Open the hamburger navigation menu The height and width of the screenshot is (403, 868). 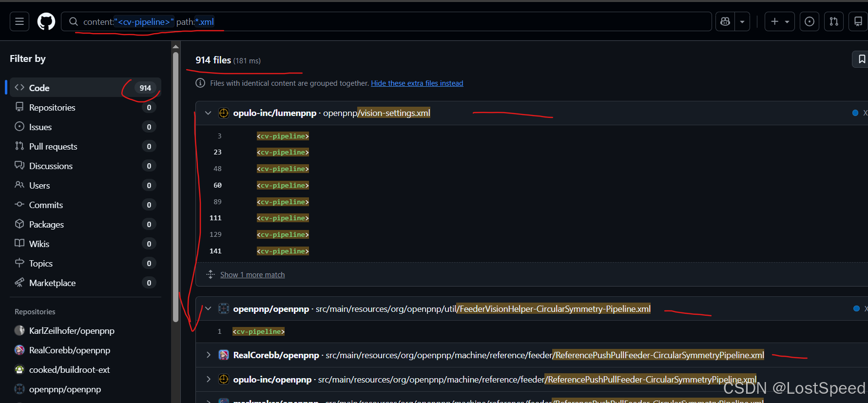pyautogui.click(x=19, y=21)
